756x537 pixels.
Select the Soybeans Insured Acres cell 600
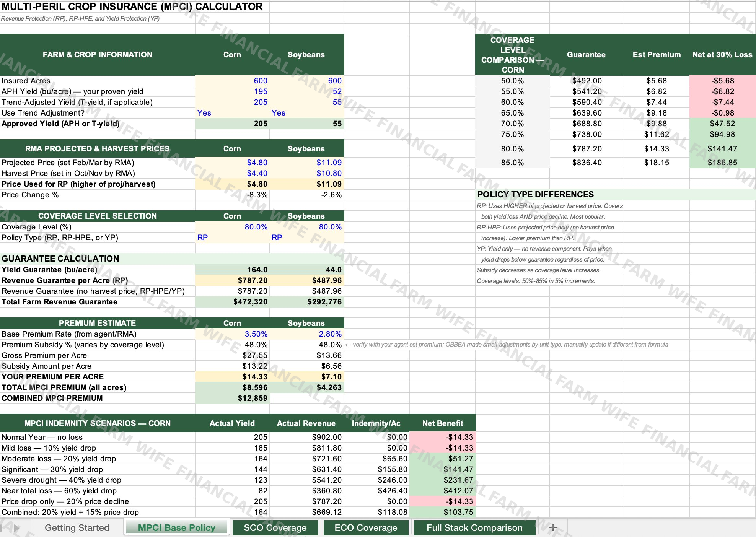(x=307, y=81)
